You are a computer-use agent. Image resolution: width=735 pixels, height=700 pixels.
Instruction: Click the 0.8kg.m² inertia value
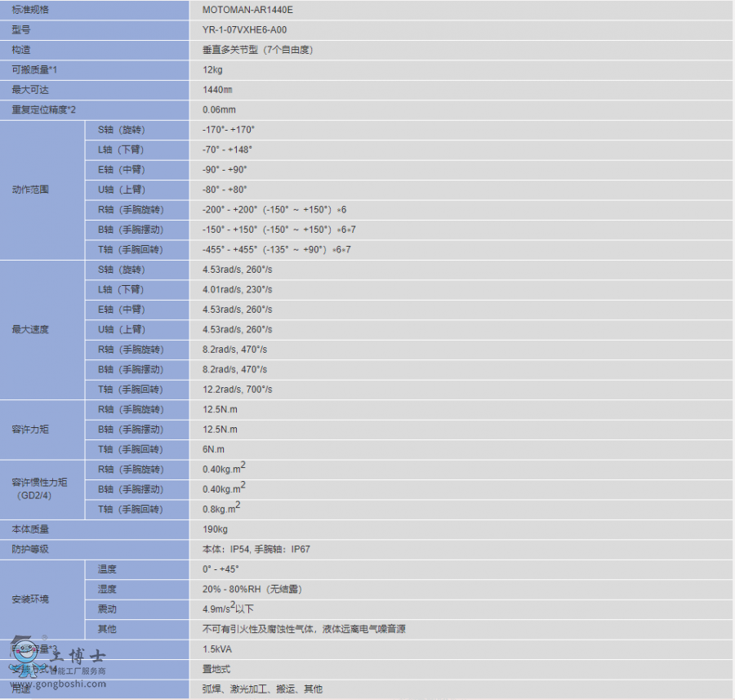click(221, 508)
